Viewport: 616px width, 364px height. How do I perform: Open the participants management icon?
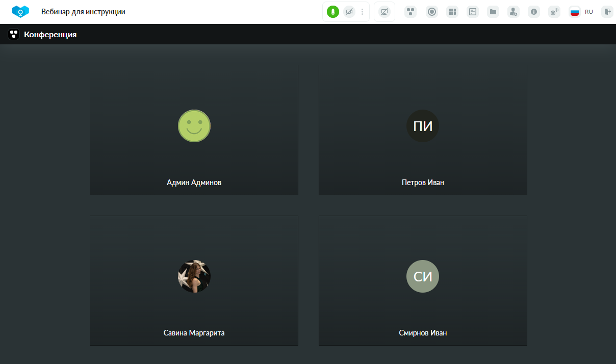(x=514, y=12)
